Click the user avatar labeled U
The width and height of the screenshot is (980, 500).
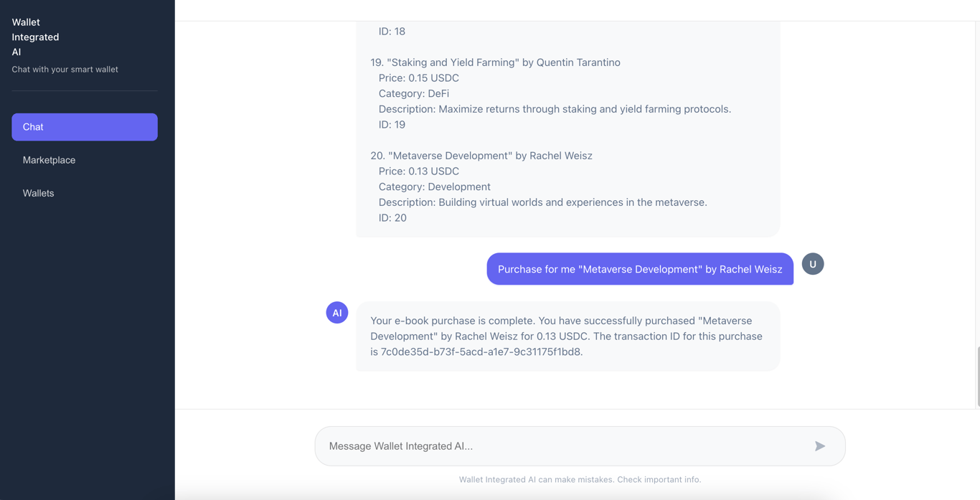point(813,264)
